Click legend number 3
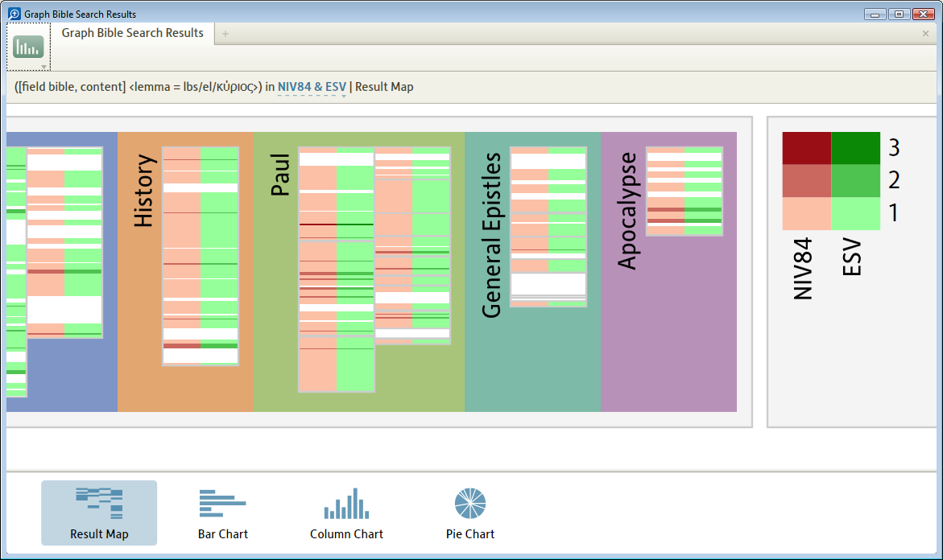The height and width of the screenshot is (560, 943). (x=894, y=147)
